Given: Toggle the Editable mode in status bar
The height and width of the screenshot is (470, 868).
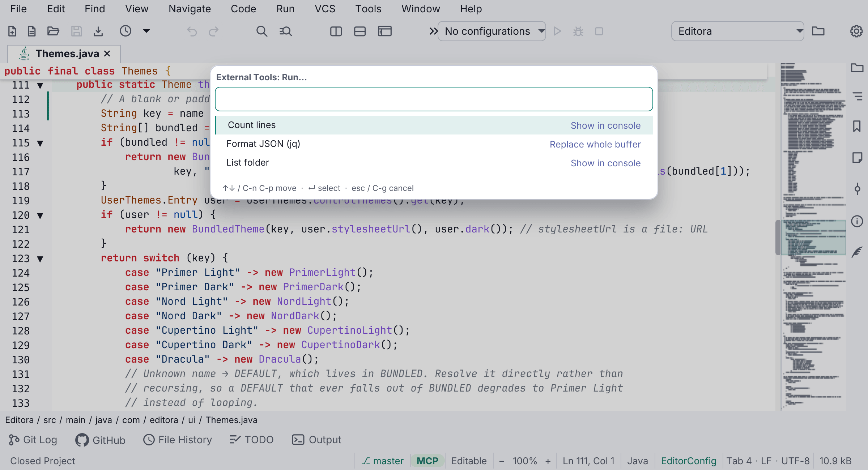Looking at the screenshot, I should pos(469,461).
